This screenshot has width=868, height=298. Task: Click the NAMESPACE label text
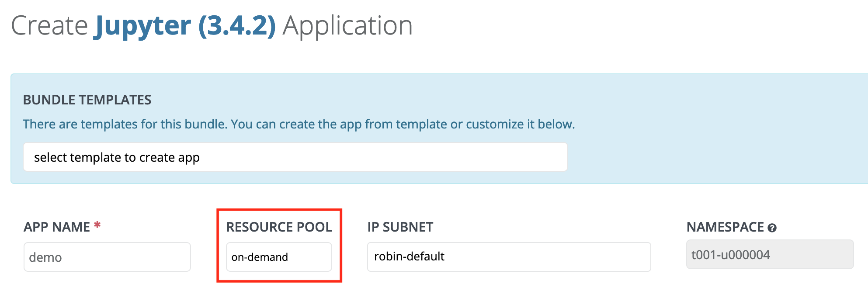(725, 227)
